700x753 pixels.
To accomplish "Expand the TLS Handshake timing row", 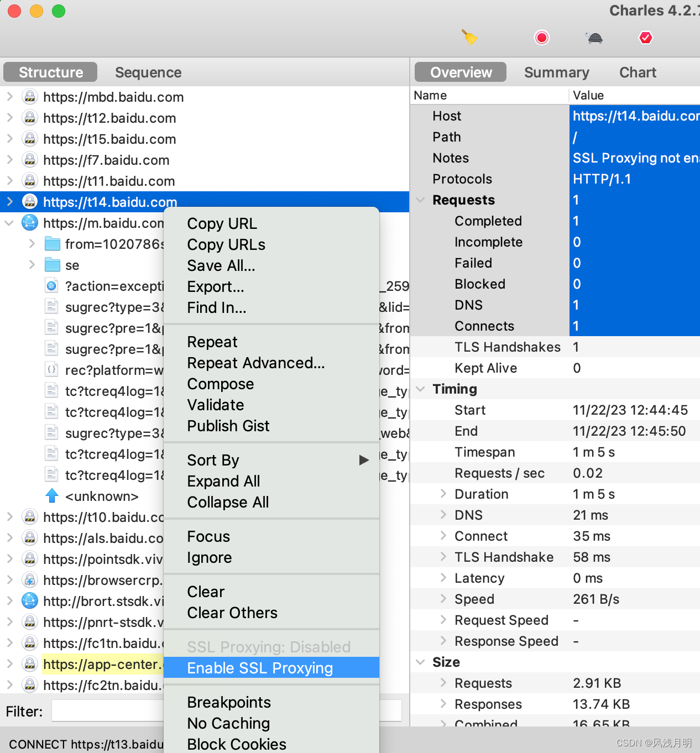I will click(443, 557).
